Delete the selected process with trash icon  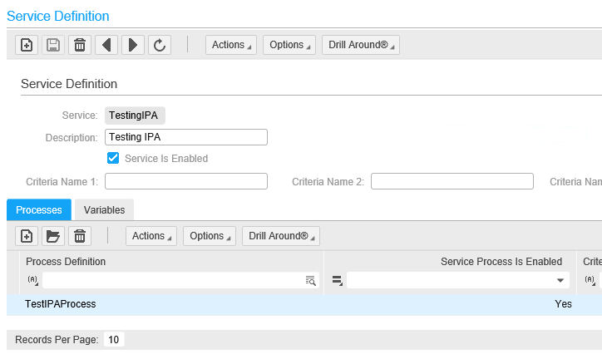pyautogui.click(x=80, y=236)
